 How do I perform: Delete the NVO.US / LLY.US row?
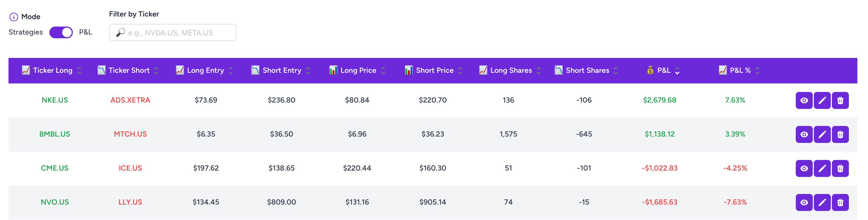[840, 202]
